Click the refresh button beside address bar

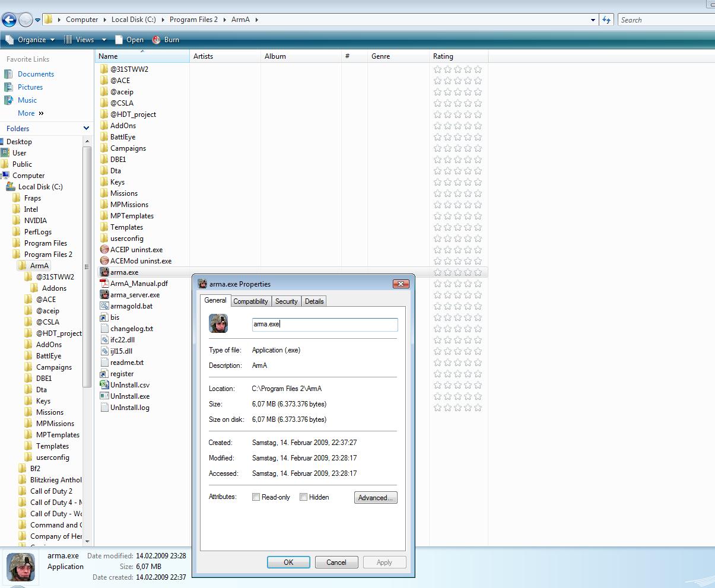pos(606,20)
